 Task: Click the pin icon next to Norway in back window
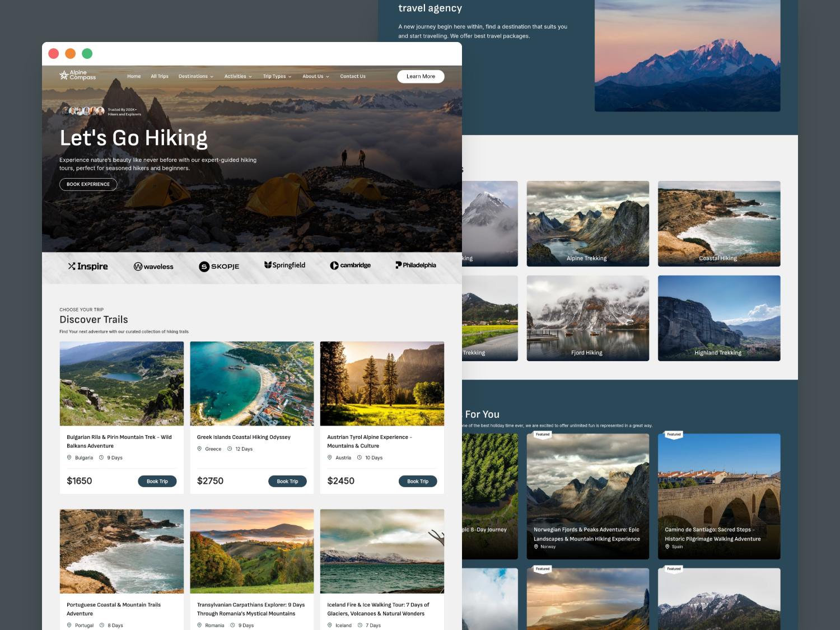coord(536,547)
